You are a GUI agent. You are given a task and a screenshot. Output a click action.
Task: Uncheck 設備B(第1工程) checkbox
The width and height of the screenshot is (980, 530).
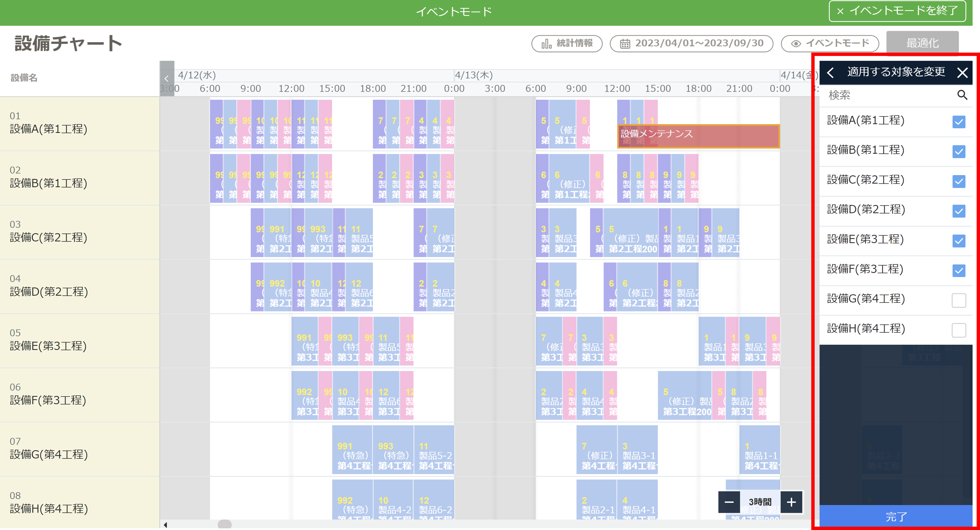coord(959,152)
